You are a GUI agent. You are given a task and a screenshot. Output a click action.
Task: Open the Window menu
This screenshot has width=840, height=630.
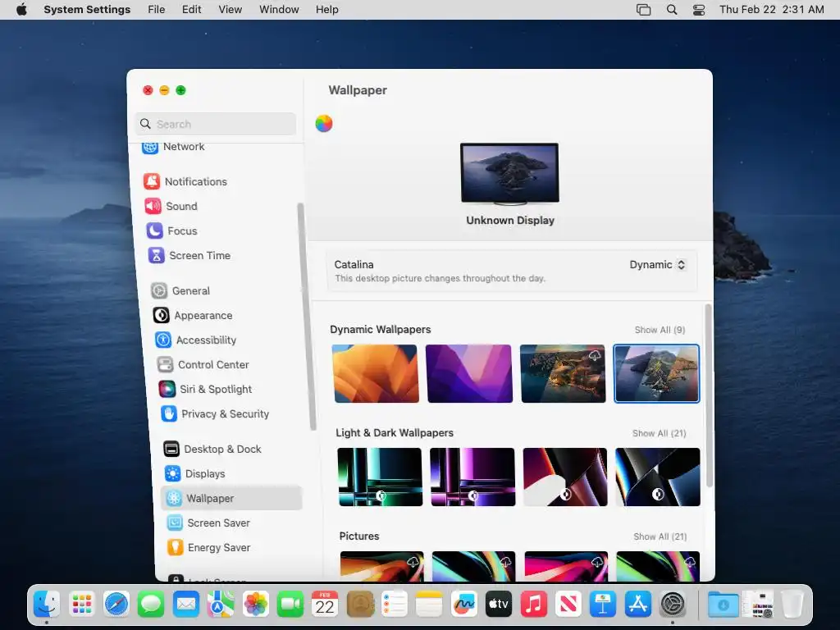pos(279,10)
